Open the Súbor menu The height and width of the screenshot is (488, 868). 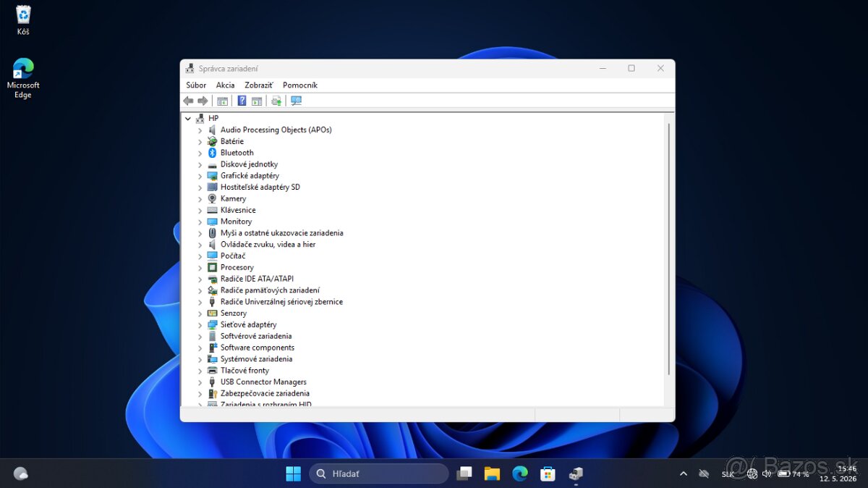pos(196,85)
